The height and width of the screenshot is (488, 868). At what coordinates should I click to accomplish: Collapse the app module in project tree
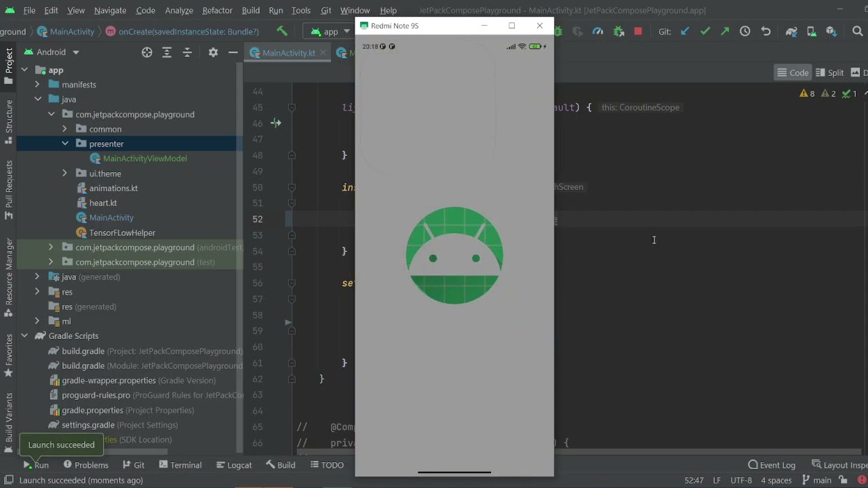pos(24,70)
